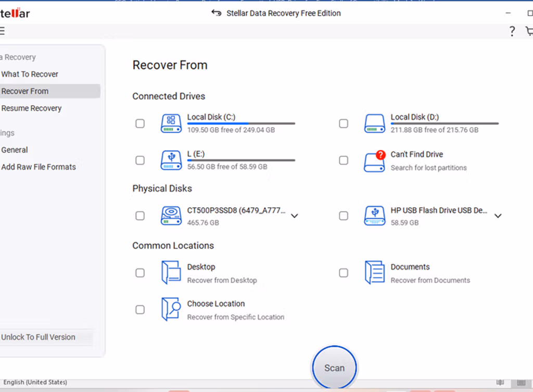Click the Choose Location folder search icon

coord(171,309)
